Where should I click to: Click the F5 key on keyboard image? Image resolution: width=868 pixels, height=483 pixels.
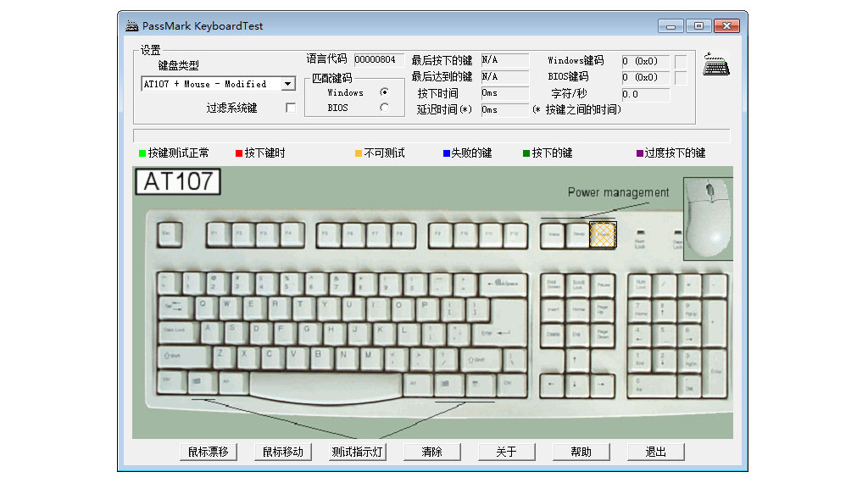point(328,235)
